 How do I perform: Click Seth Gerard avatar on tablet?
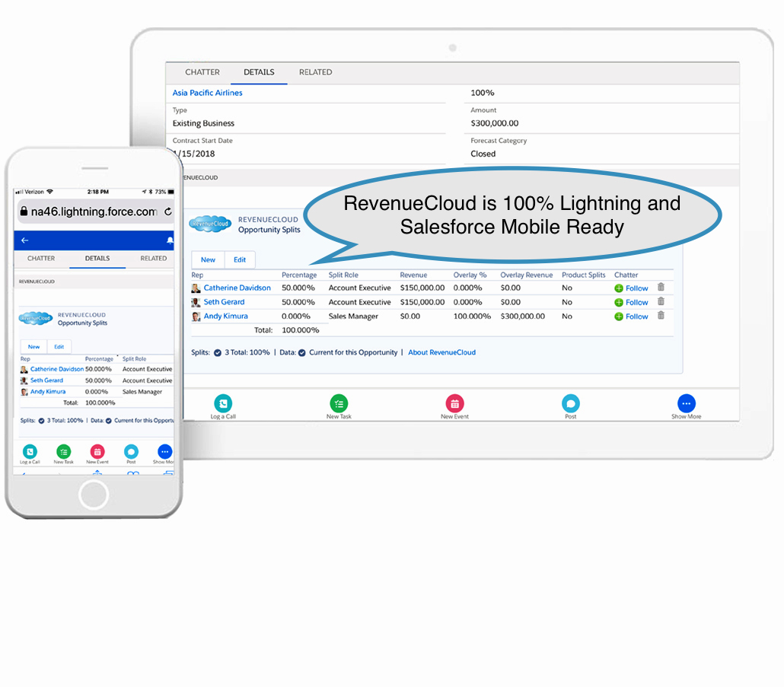pos(196,302)
